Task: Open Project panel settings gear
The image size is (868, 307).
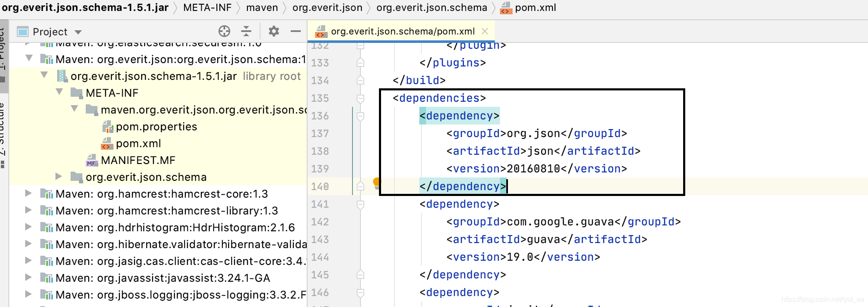Action: (274, 31)
